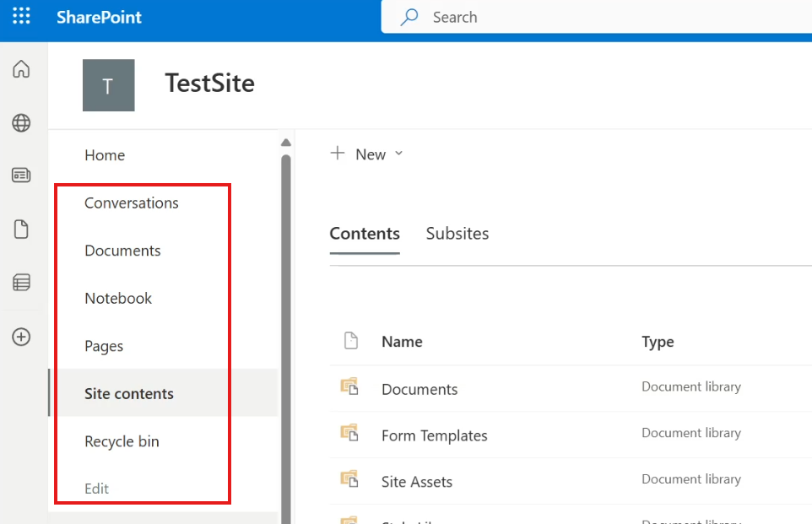Go to Recycle bin

122,441
